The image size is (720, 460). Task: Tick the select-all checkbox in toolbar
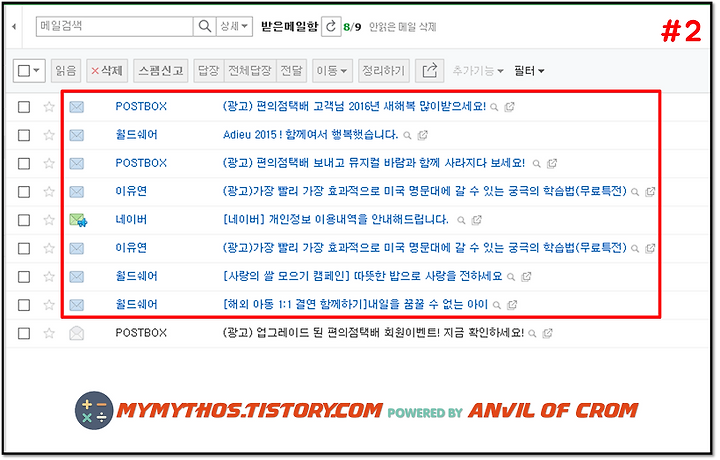coord(24,71)
